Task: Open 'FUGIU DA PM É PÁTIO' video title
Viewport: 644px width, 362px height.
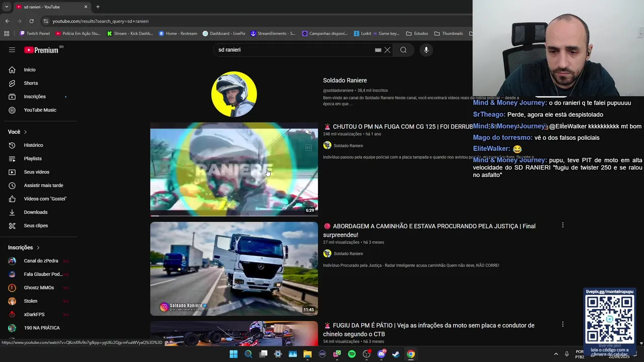Action: pyautogui.click(x=429, y=329)
